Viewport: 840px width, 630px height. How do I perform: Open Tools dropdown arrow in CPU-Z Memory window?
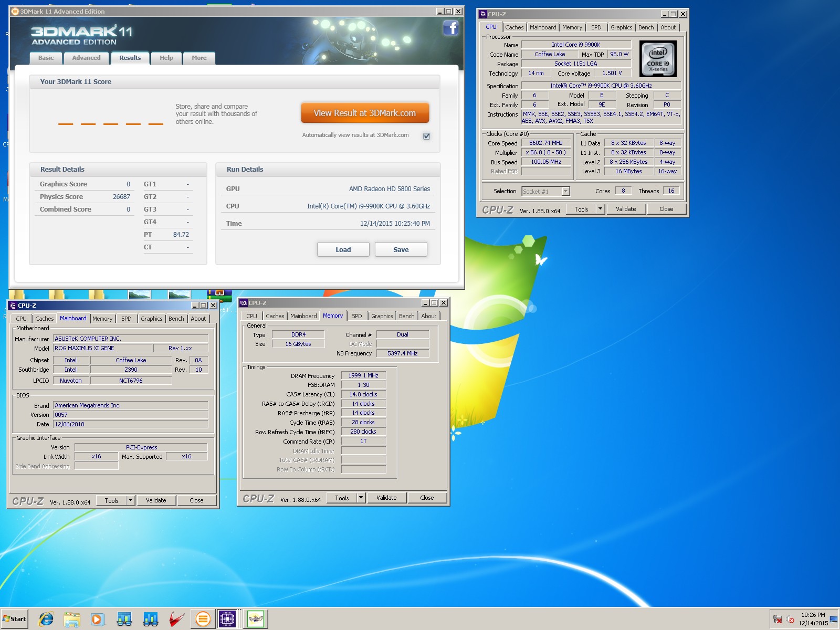tap(361, 498)
